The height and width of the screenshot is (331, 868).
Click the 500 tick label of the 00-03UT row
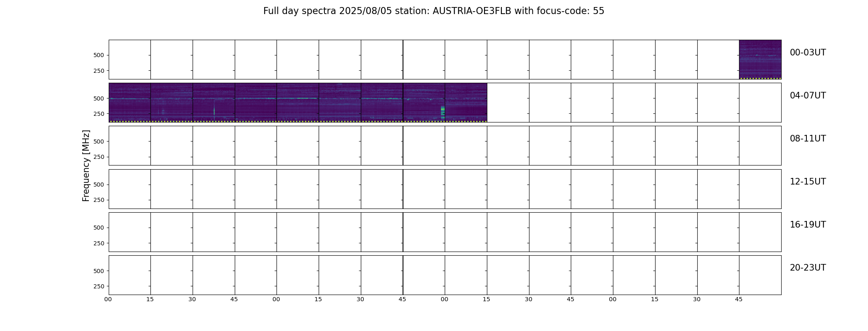(x=99, y=55)
